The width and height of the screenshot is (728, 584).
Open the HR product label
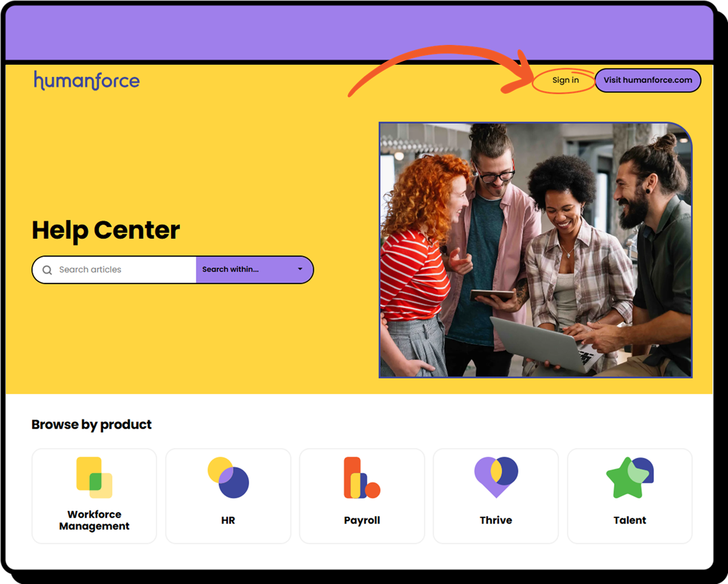click(x=228, y=520)
